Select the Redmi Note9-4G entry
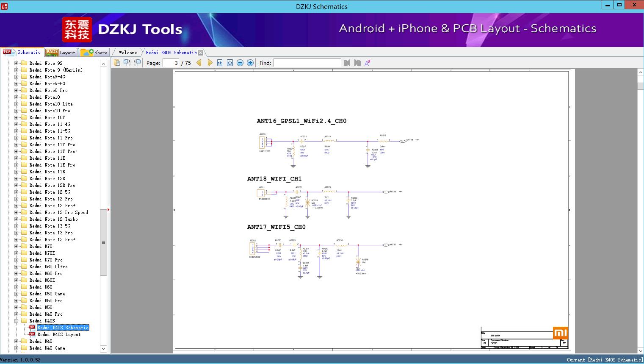Image resolution: width=644 pixels, height=364 pixels. tap(47, 77)
